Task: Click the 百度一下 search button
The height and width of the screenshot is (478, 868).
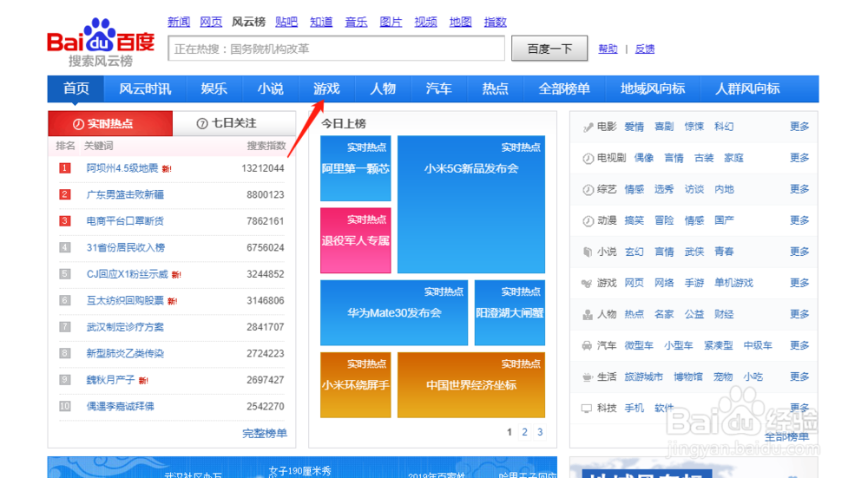Action: pyautogui.click(x=549, y=49)
